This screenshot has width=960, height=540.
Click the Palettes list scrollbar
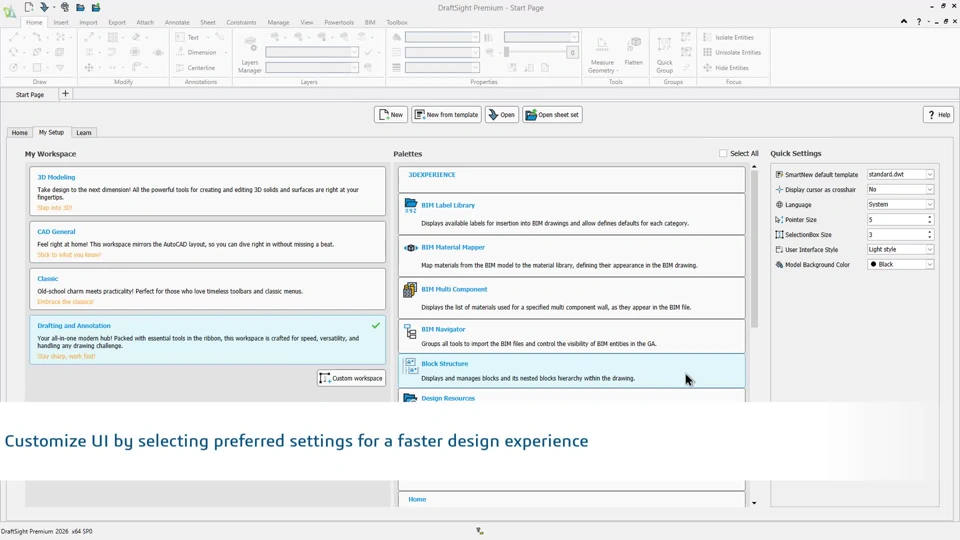pyautogui.click(x=754, y=249)
